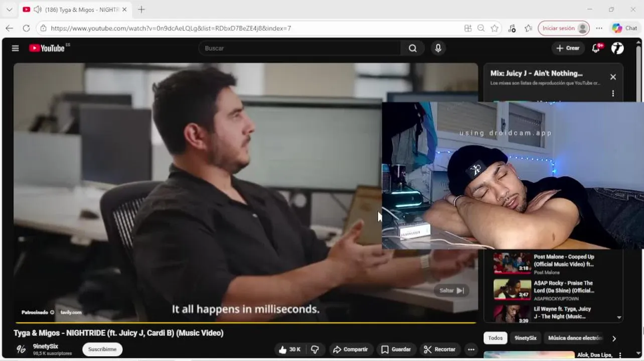Like the video with 30 K
This screenshot has height=361, width=644.
click(289, 349)
